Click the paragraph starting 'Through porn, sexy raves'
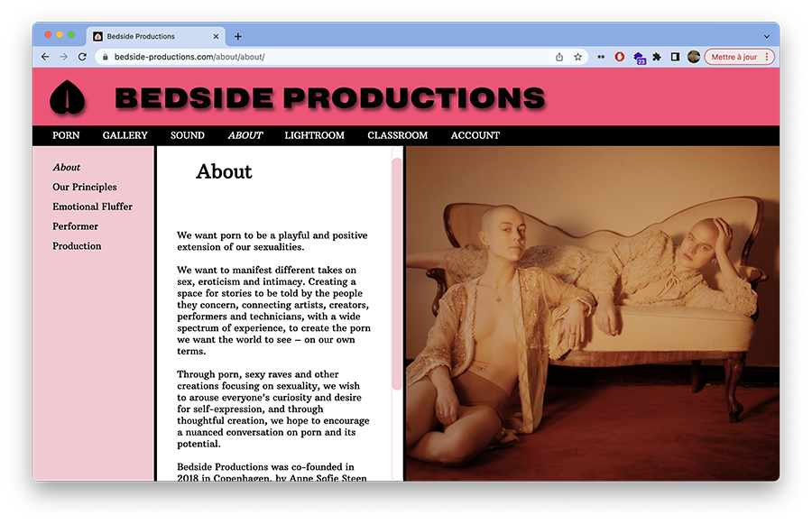Image resolution: width=812 pixels, height=524 pixels. coord(273,409)
